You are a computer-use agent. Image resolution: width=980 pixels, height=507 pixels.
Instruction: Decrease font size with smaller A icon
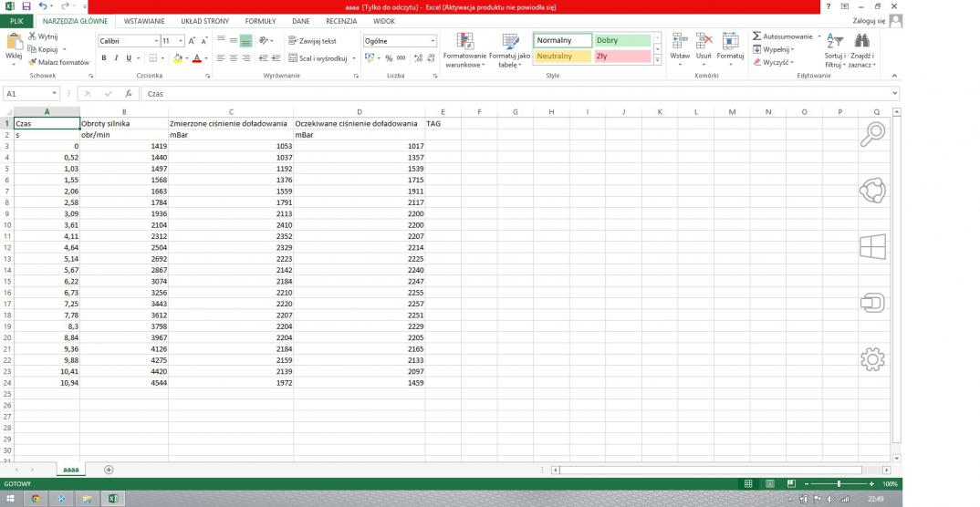coord(204,41)
